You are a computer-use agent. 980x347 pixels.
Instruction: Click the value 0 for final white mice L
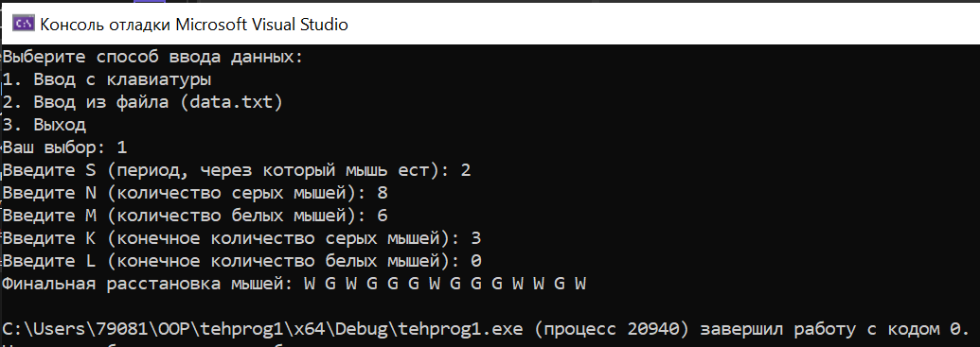[x=475, y=261]
